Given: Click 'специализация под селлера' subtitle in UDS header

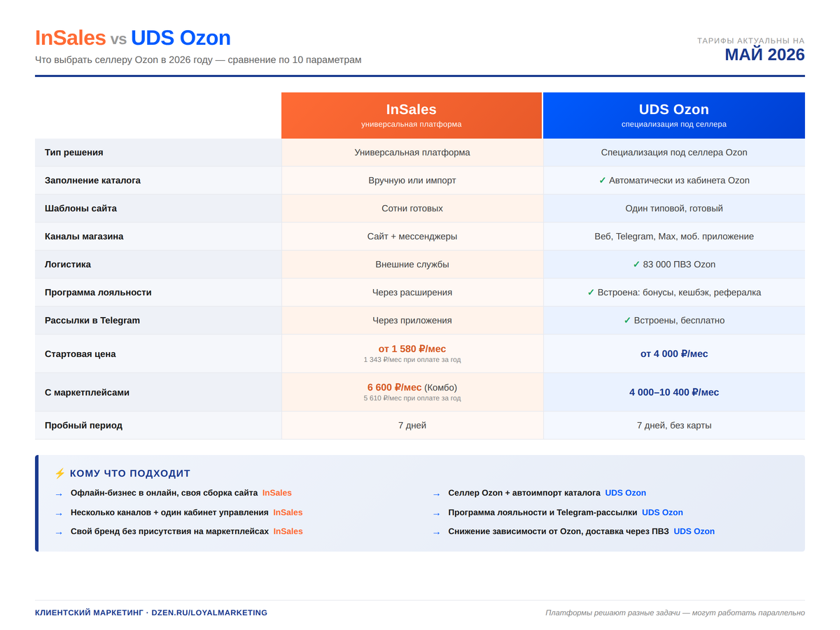Looking at the screenshot, I should 674,125.
